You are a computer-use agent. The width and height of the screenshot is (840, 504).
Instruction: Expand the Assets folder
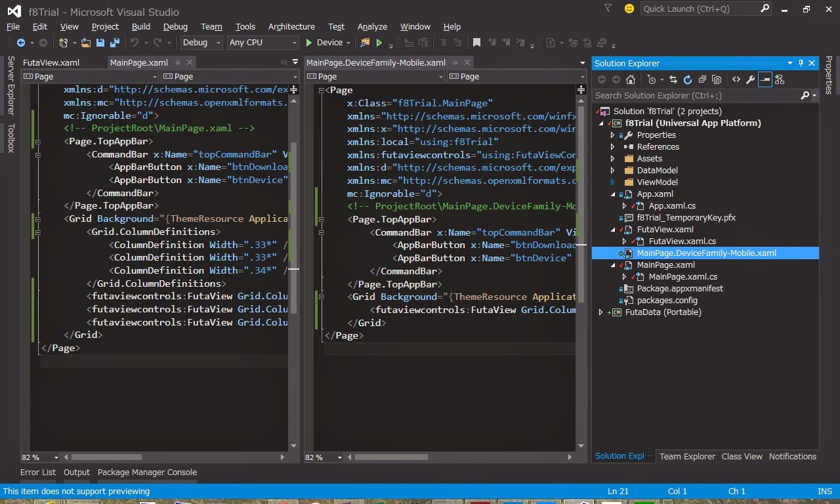[x=613, y=158]
